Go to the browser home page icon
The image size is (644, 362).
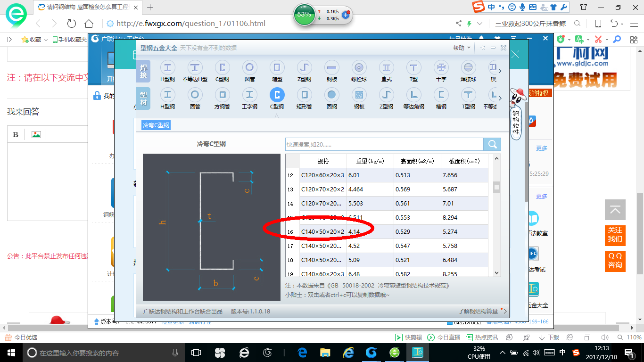pyautogui.click(x=89, y=24)
